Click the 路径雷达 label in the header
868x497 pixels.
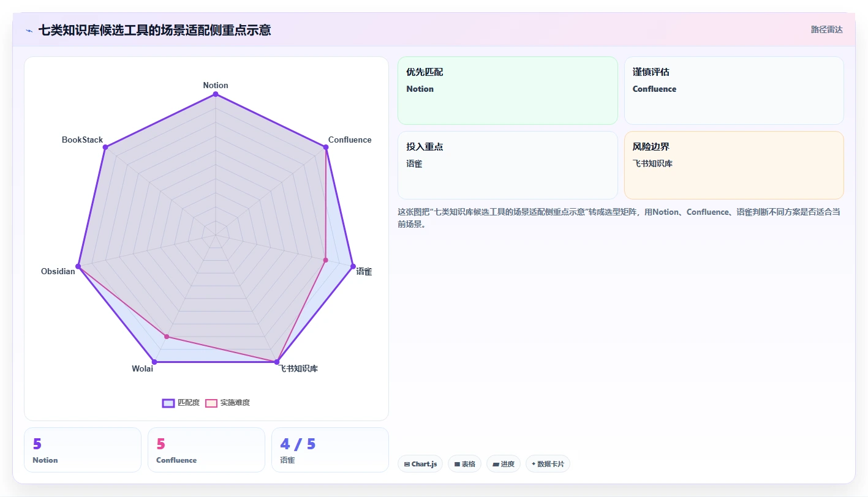[826, 29]
